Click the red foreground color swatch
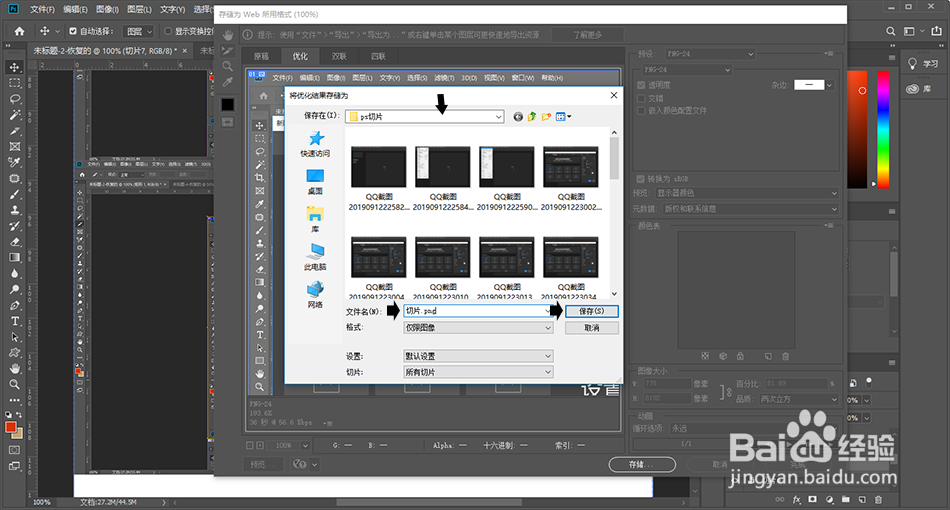 click(x=10, y=427)
